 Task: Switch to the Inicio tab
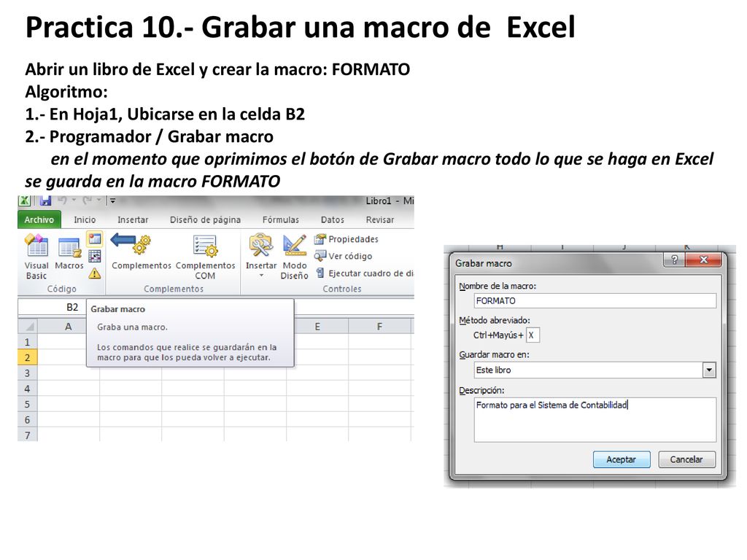pos(85,219)
